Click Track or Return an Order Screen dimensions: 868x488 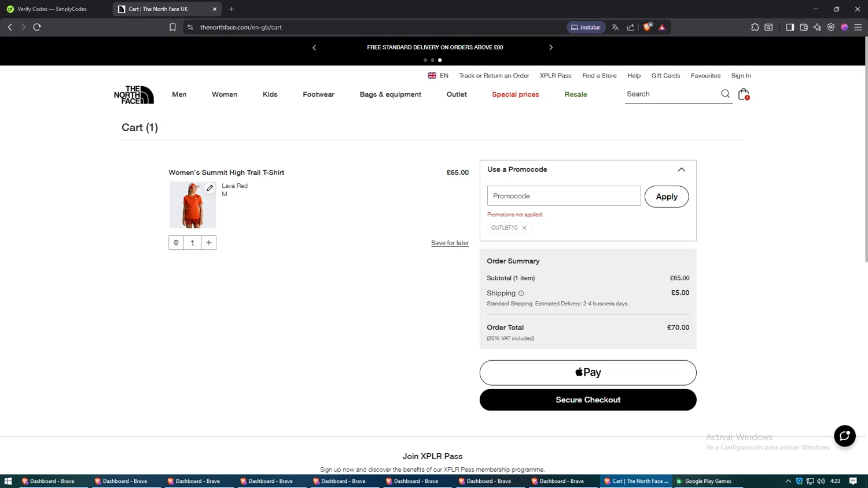click(494, 76)
